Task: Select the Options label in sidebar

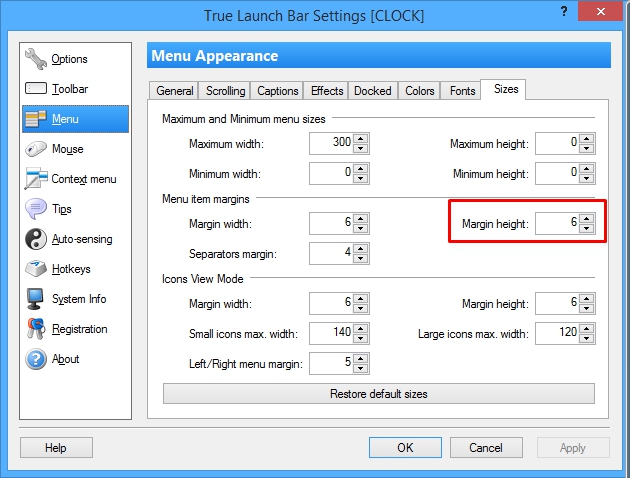Action: [x=70, y=59]
